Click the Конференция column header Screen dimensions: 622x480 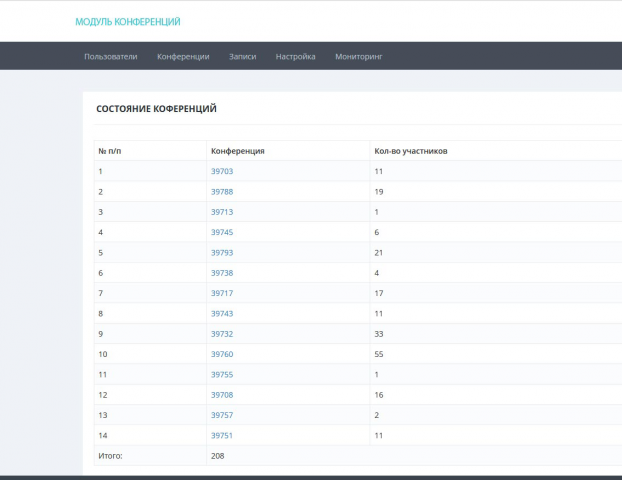click(x=238, y=151)
